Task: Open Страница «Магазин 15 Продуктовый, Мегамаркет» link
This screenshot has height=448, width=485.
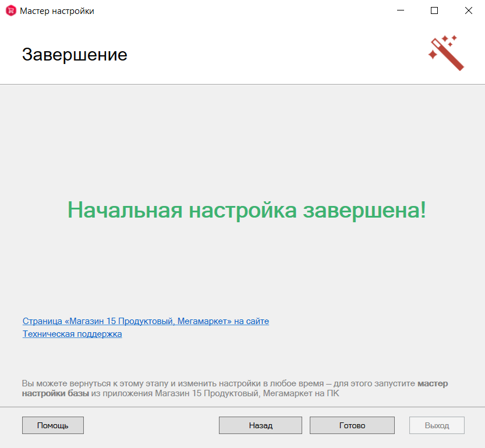Action: coord(145,321)
